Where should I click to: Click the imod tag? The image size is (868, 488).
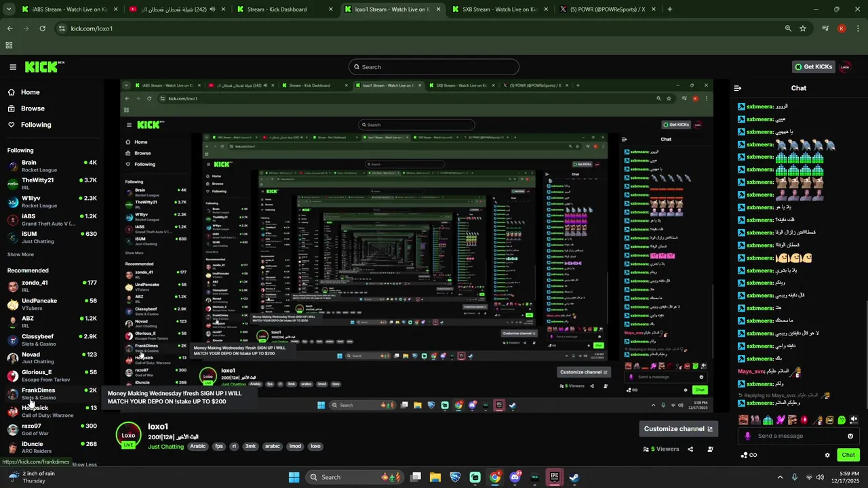click(295, 447)
